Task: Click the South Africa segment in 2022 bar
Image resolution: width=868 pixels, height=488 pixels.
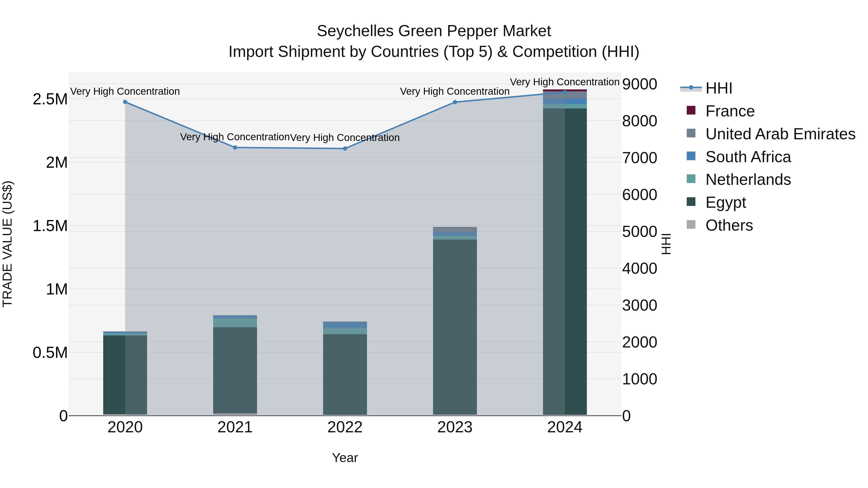Action: coord(345,325)
